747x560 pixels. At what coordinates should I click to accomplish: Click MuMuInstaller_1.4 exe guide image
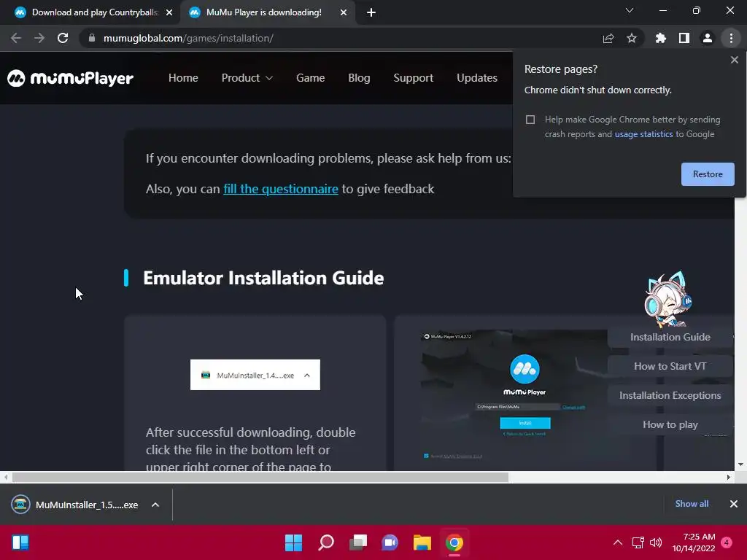tap(255, 375)
